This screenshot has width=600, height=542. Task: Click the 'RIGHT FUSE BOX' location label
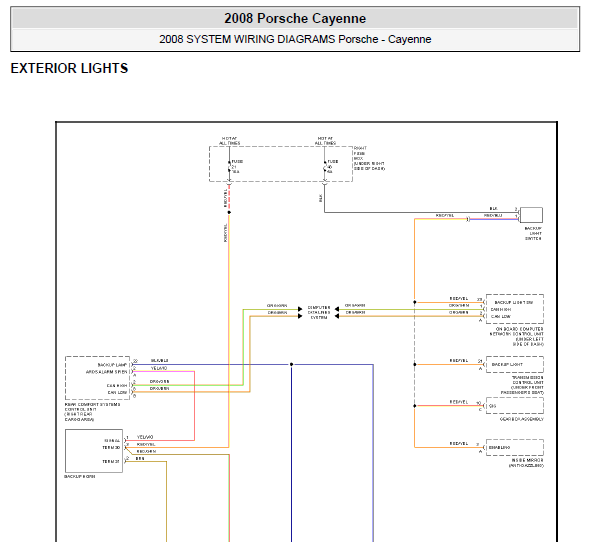369,158
